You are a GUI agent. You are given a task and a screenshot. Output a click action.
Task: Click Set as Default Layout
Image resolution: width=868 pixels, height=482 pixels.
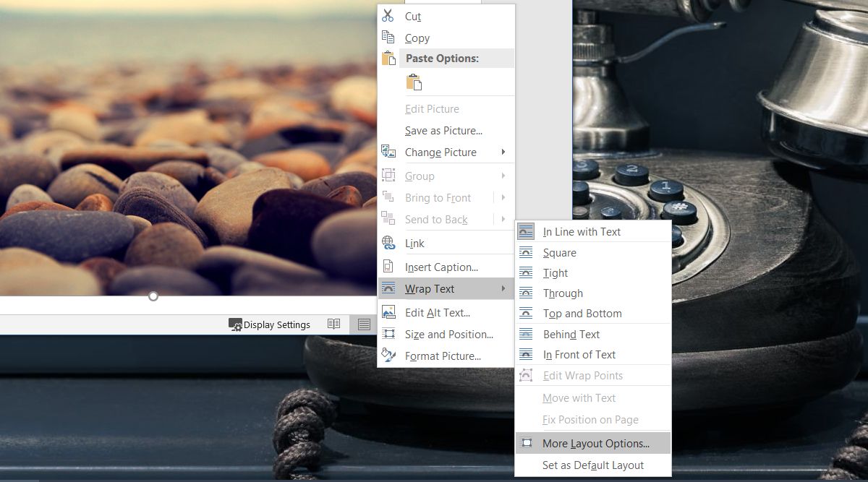pyautogui.click(x=593, y=465)
